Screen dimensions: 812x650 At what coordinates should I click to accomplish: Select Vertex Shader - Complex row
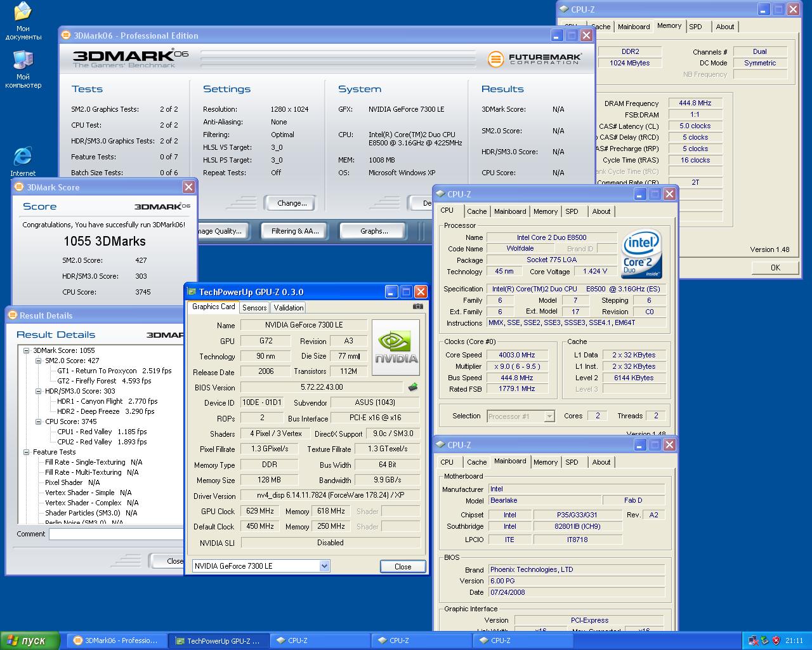92,503
